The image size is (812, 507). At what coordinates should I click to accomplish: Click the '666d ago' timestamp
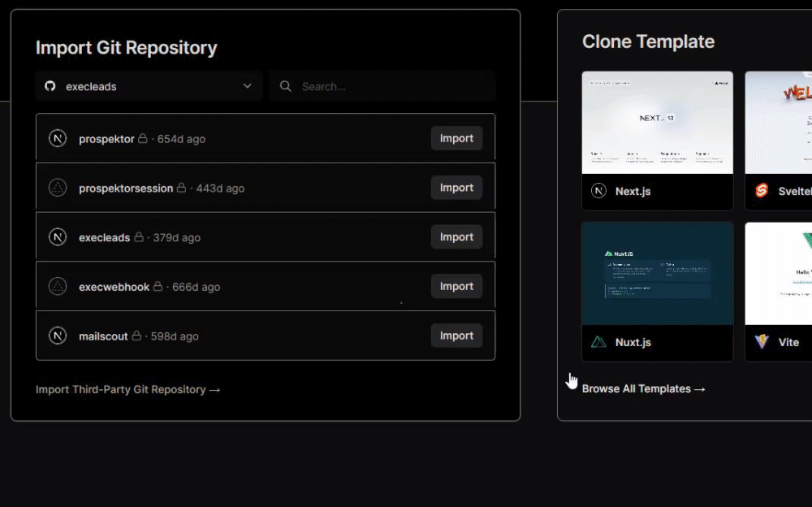point(197,287)
